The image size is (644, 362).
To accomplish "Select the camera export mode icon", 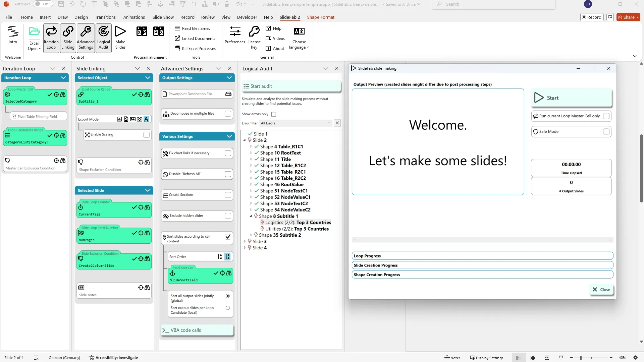I will [140, 119].
